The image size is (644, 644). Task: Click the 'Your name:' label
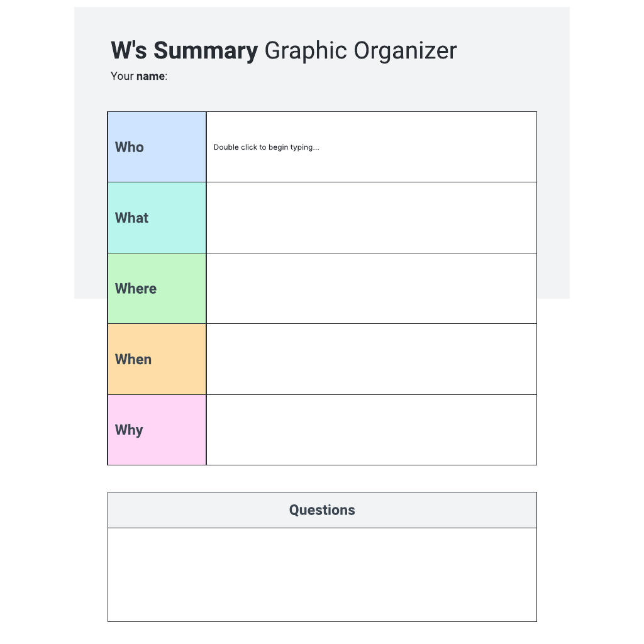(139, 76)
